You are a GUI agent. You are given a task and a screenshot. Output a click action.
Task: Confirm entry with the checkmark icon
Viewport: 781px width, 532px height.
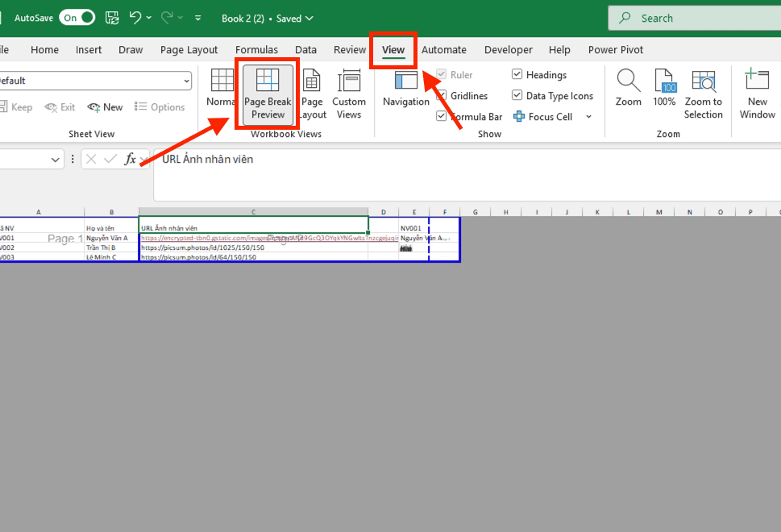click(110, 159)
